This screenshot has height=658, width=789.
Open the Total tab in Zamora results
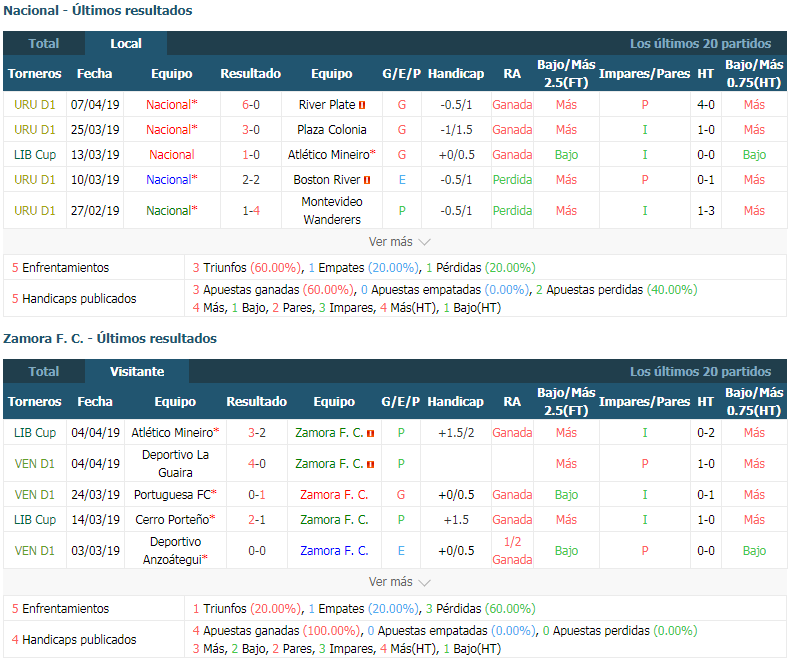click(x=44, y=372)
